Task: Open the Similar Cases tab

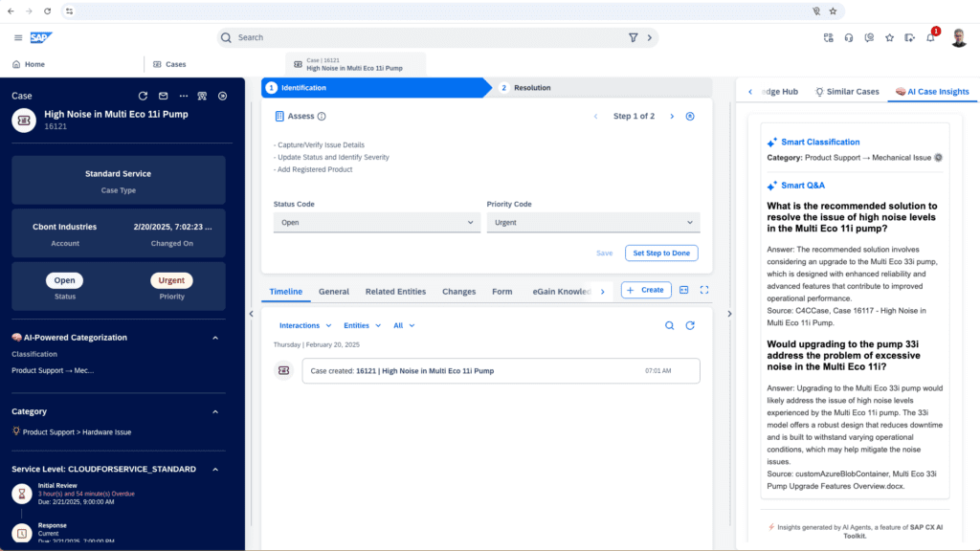Action: [846, 92]
